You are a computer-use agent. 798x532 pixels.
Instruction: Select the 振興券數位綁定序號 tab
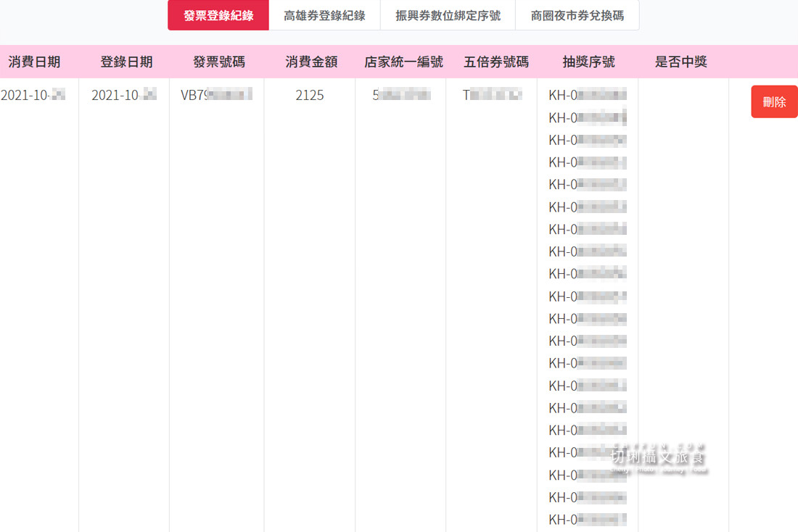point(448,15)
